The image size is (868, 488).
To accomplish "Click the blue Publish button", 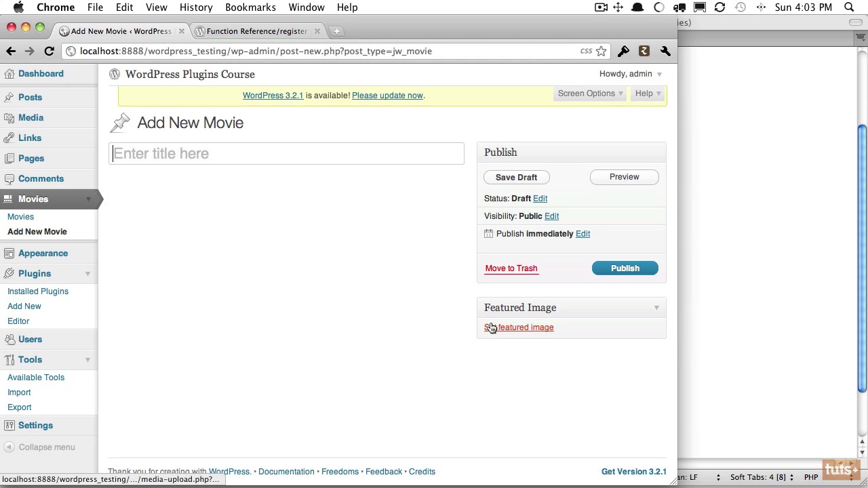I will tap(625, 268).
